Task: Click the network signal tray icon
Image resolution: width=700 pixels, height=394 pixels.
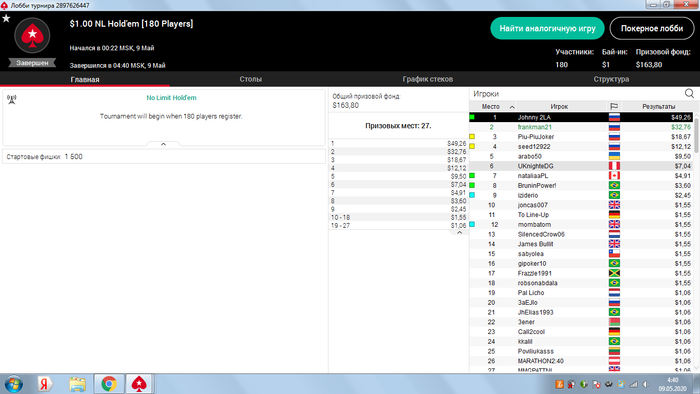Action: pos(633,384)
